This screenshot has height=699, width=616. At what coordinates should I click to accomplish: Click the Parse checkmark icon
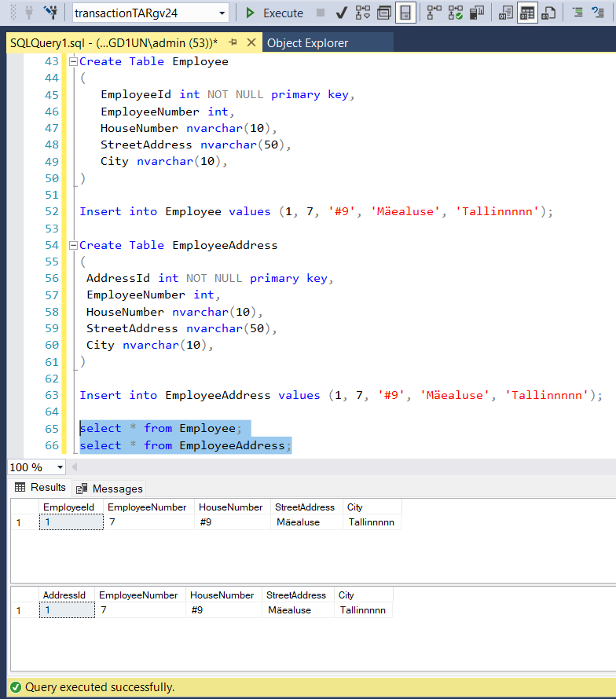pos(341,13)
